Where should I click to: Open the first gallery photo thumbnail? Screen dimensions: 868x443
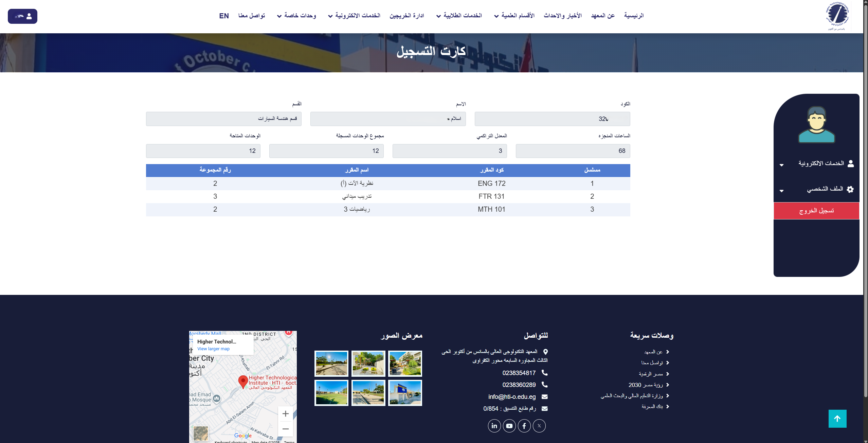405,364
